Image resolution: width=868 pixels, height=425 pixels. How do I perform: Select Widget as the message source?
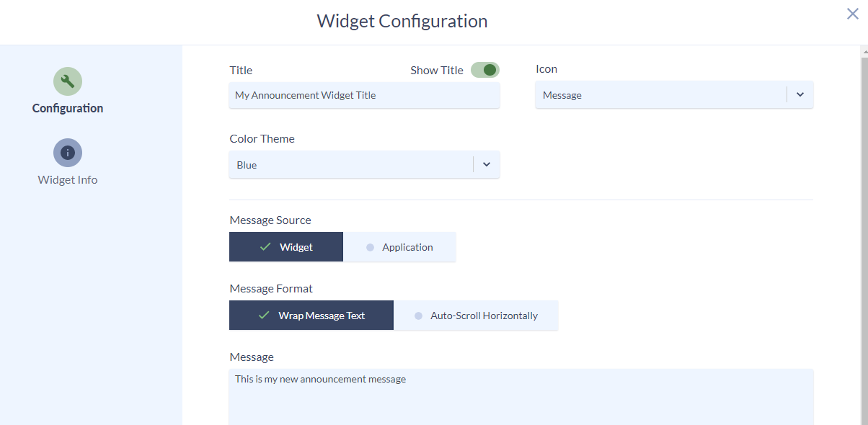pos(286,247)
